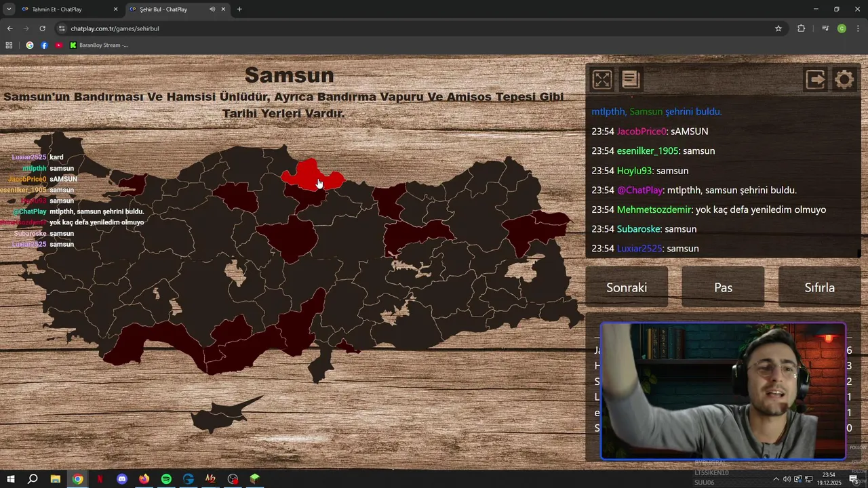The width and height of the screenshot is (868, 488).
Task: Show hidden system tray icons
Action: pyautogui.click(x=776, y=479)
